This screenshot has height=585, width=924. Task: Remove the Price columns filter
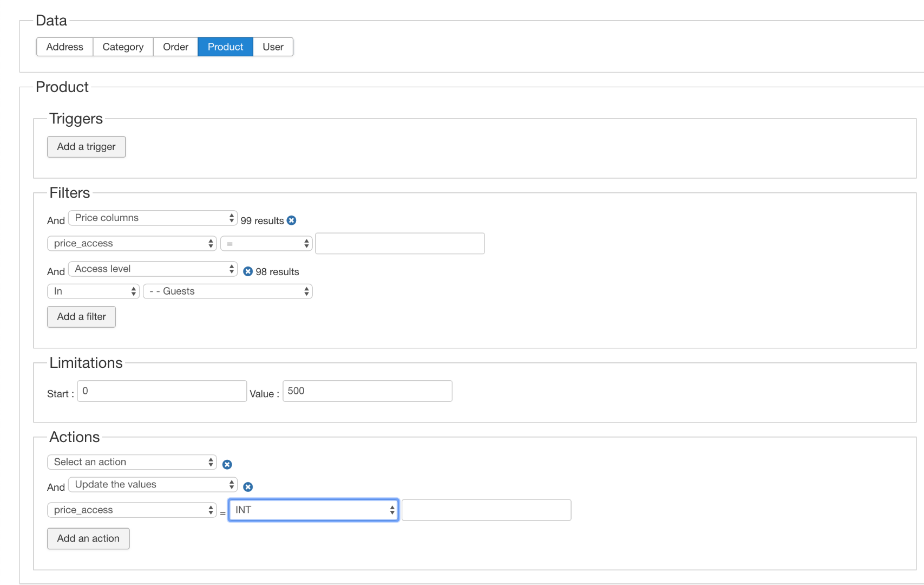[x=292, y=220]
